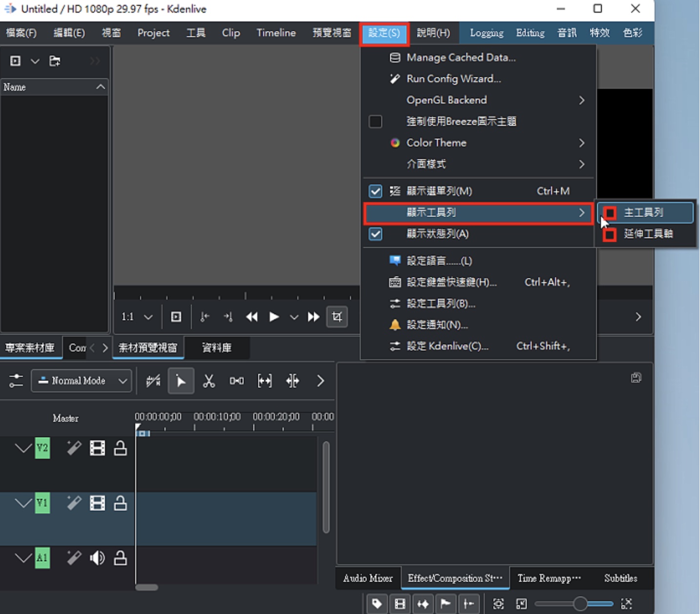This screenshot has width=700, height=614.
Task: Switch to Audio Mixer tab
Action: [x=368, y=578]
